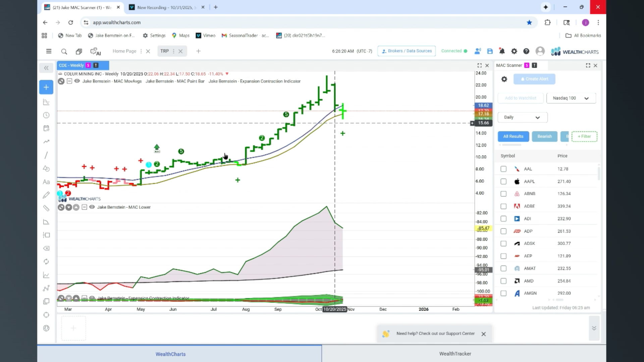644x362 pixels.
Task: Click the 15.66 price marker on the axis
Action: pyautogui.click(x=483, y=123)
